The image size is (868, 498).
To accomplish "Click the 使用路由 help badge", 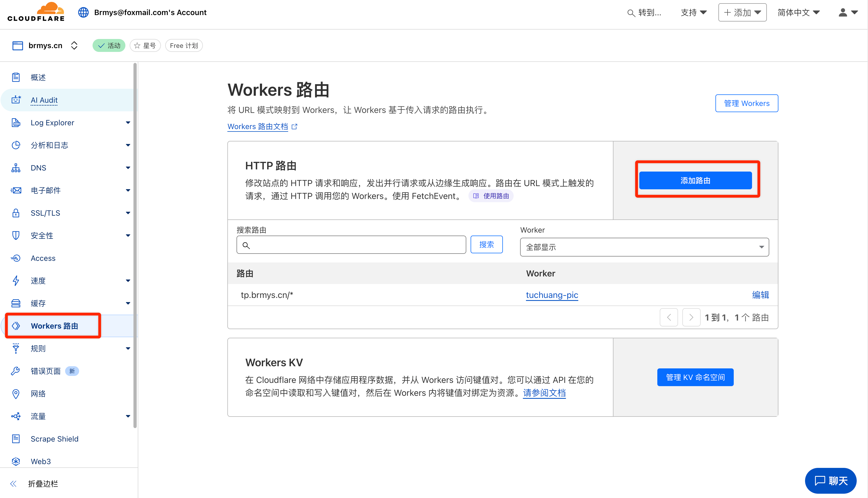I will tap(491, 196).
